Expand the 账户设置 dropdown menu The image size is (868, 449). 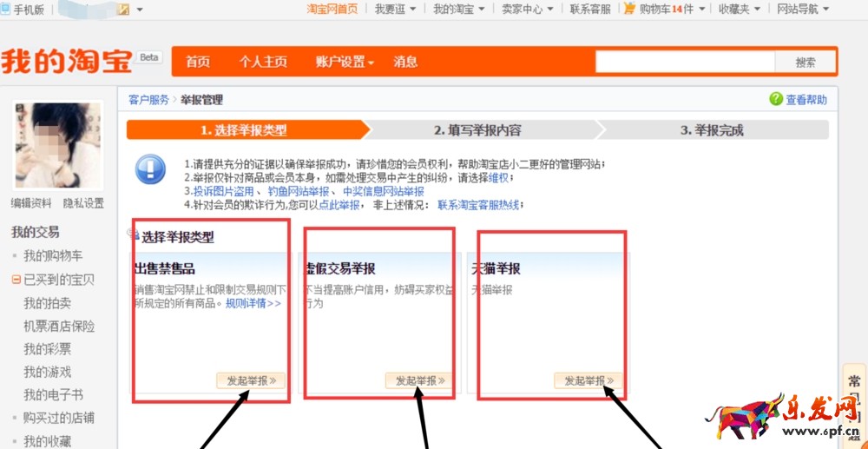(345, 62)
